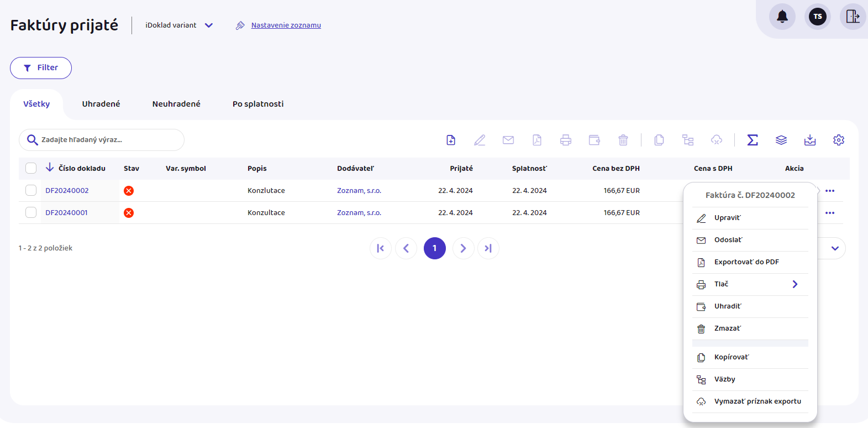Go to the next page arrow
The height and width of the screenshot is (428, 868).
[x=463, y=248]
